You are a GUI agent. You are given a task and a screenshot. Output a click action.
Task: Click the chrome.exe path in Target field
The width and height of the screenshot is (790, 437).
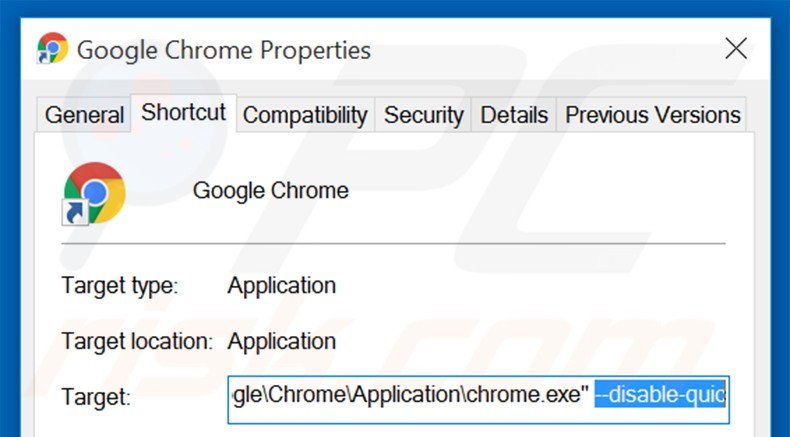[410, 394]
